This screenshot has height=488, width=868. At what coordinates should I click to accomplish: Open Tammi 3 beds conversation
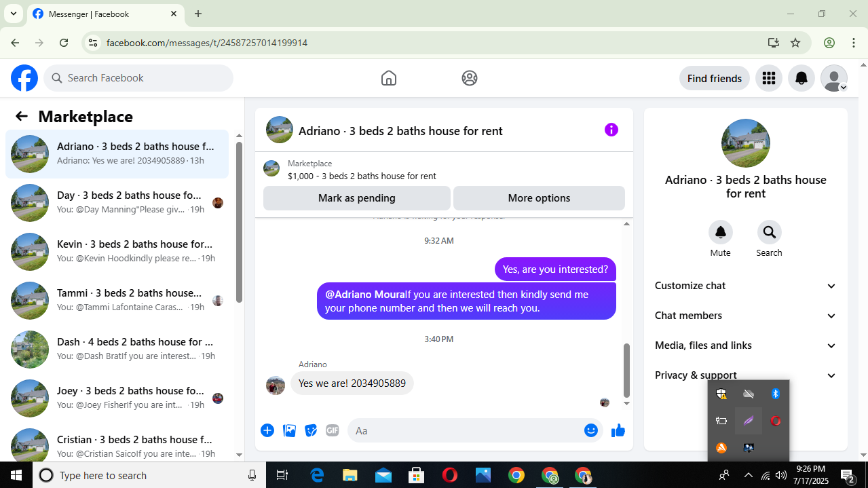(x=117, y=301)
